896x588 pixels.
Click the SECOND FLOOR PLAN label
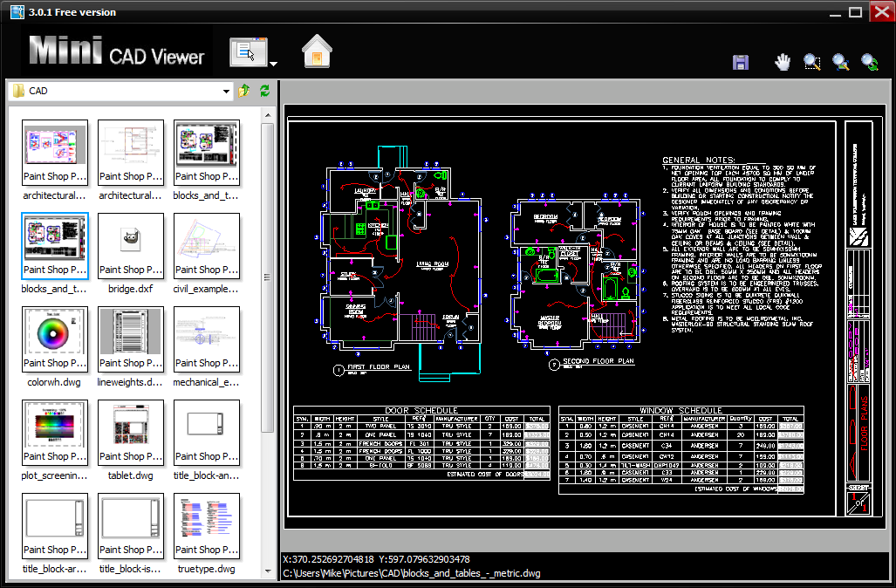point(598,361)
